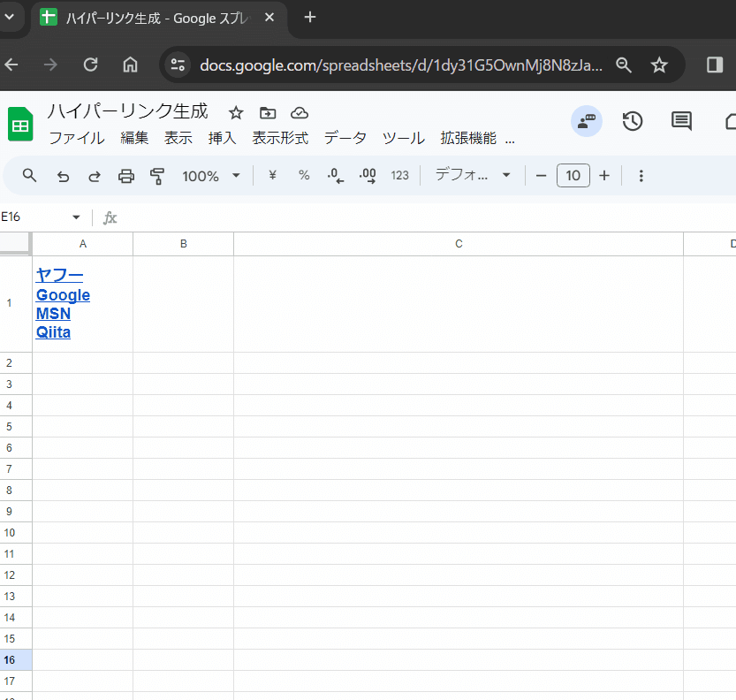Redo the last action
Image resolution: width=736 pixels, height=700 pixels.
pyautogui.click(x=95, y=176)
